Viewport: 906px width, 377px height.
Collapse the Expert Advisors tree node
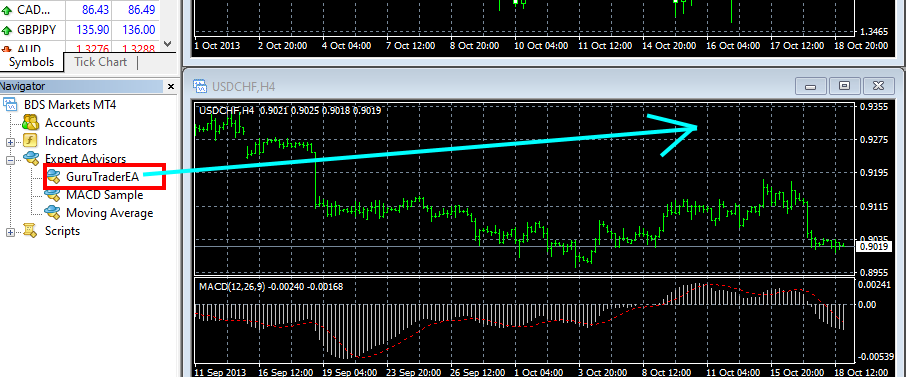click(x=10, y=160)
